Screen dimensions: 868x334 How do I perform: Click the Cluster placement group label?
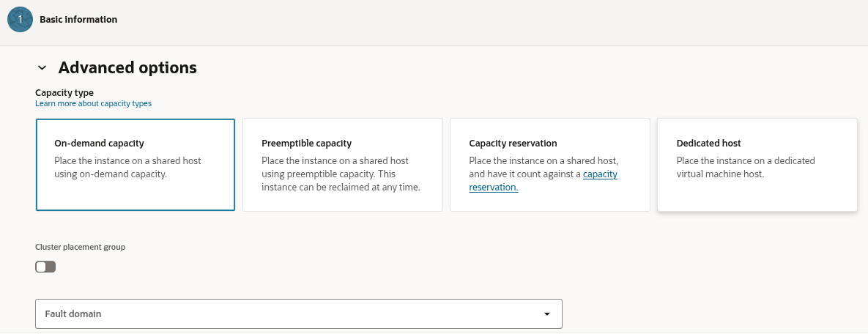coord(80,248)
